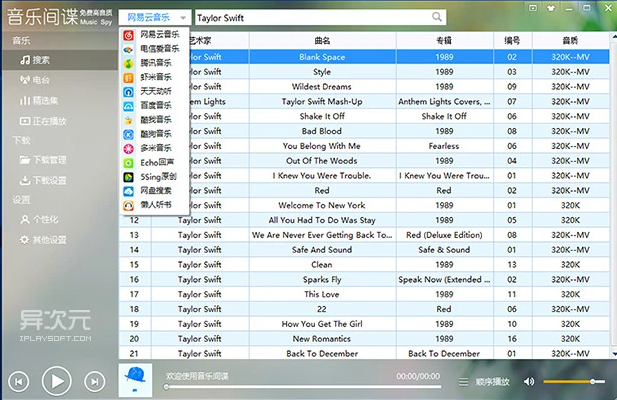Sort by the 编号 column header
617x400 pixels.
(x=512, y=41)
